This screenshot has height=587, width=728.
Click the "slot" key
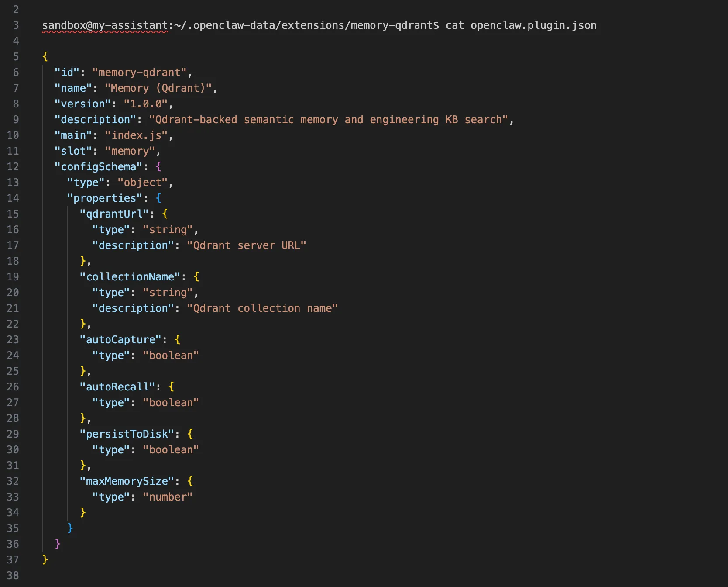[x=73, y=151]
